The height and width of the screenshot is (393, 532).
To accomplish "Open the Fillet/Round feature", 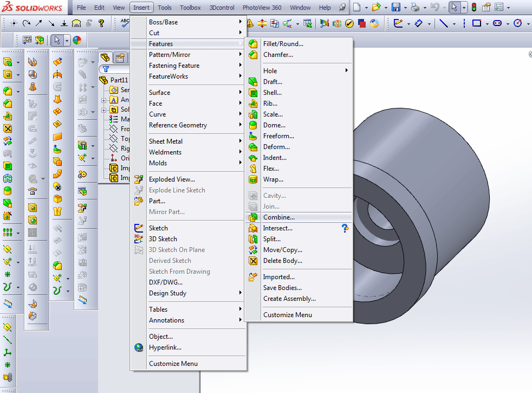I will [x=283, y=44].
